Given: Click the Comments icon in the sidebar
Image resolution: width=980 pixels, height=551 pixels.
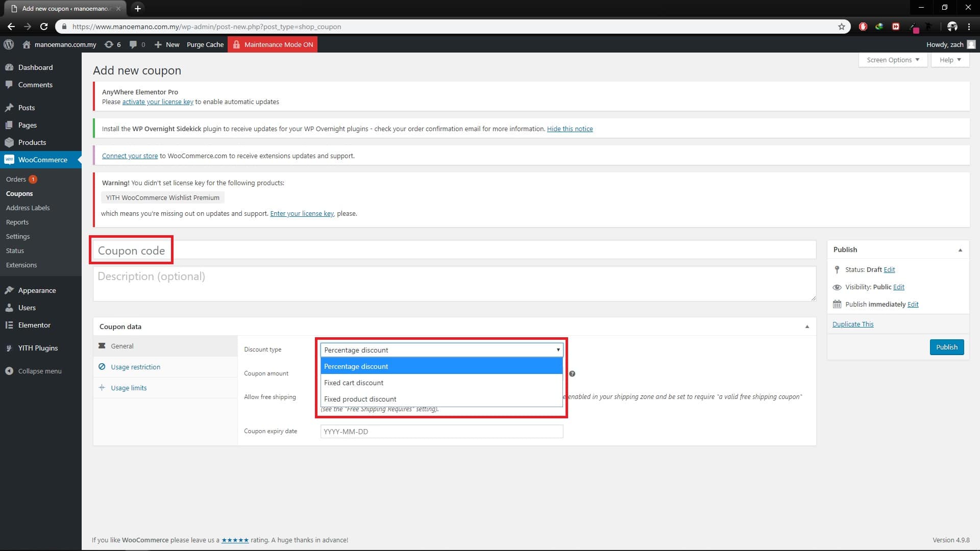Looking at the screenshot, I should (x=9, y=85).
